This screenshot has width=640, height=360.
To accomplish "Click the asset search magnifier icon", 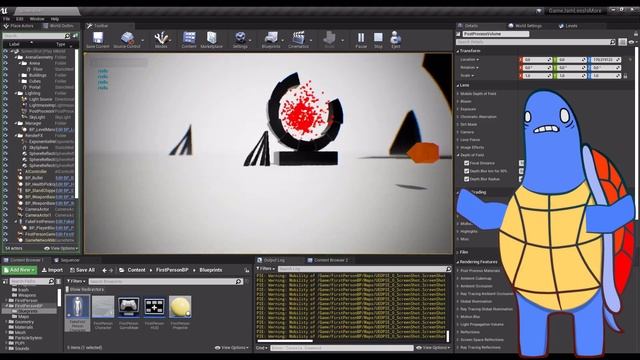I will click(x=239, y=281).
